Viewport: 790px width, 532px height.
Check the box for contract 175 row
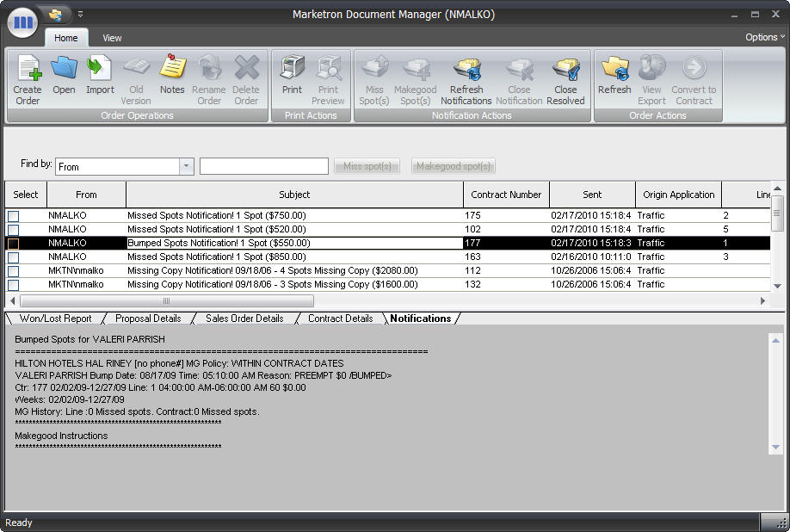[14, 216]
